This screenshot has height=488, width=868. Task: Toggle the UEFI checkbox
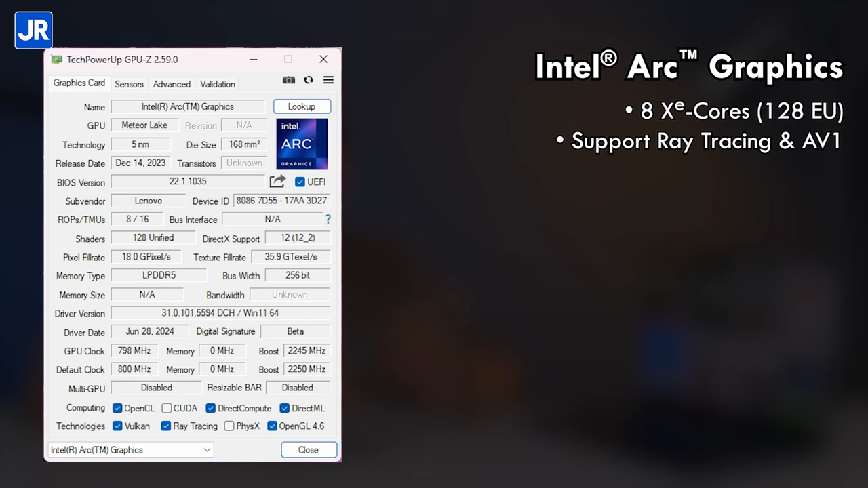click(300, 182)
